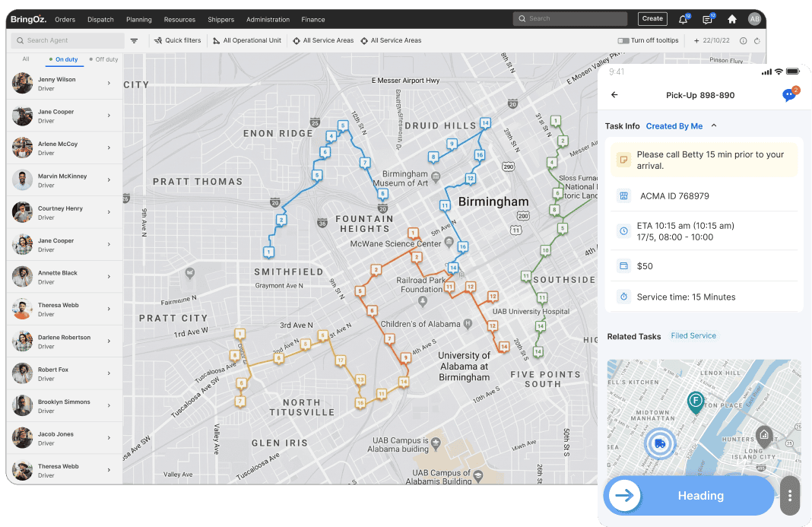Click orange route stop 1 marker
This screenshot has width=812, height=527.
[x=413, y=233]
